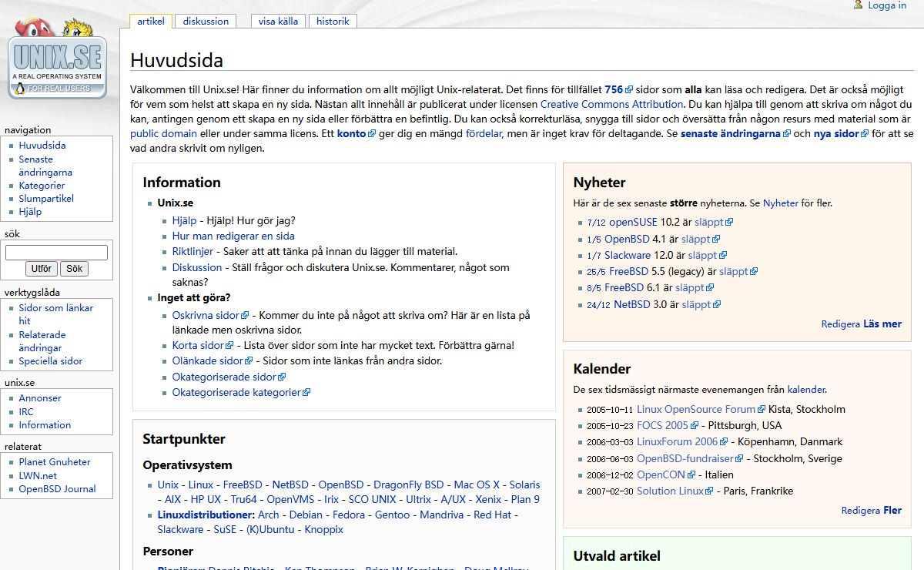Focus the sidebar search input field
Image resolution: width=924 pixels, height=570 pixels.
tap(56, 253)
